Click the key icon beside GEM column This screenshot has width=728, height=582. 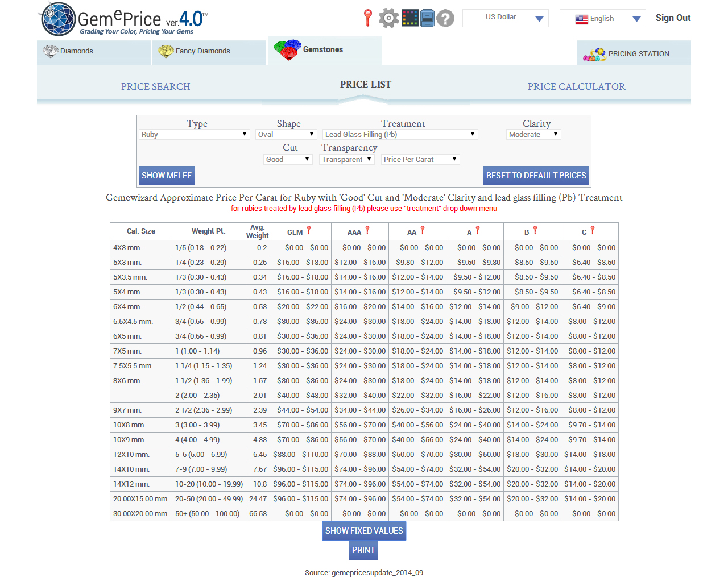309,230
